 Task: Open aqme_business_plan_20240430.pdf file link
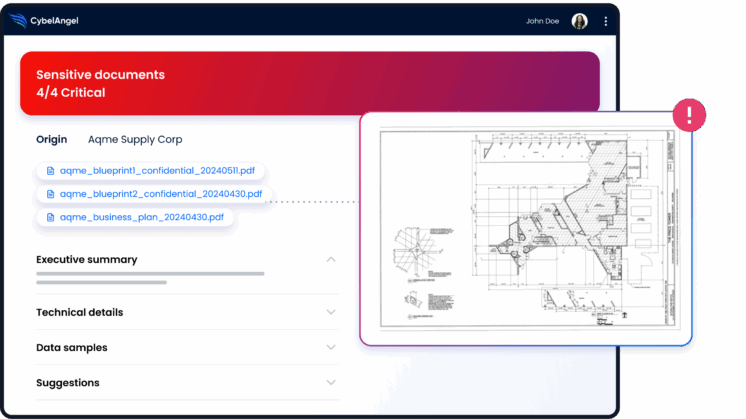141,217
